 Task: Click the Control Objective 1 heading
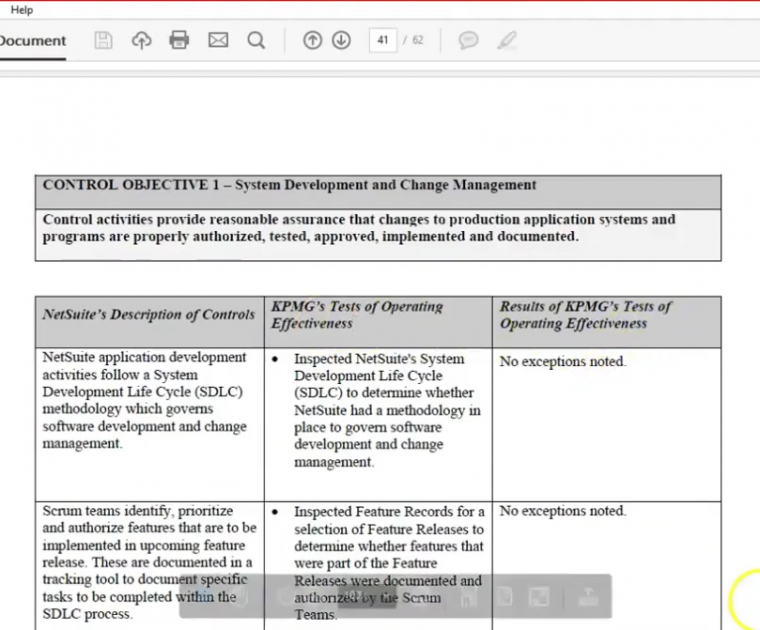[290, 185]
